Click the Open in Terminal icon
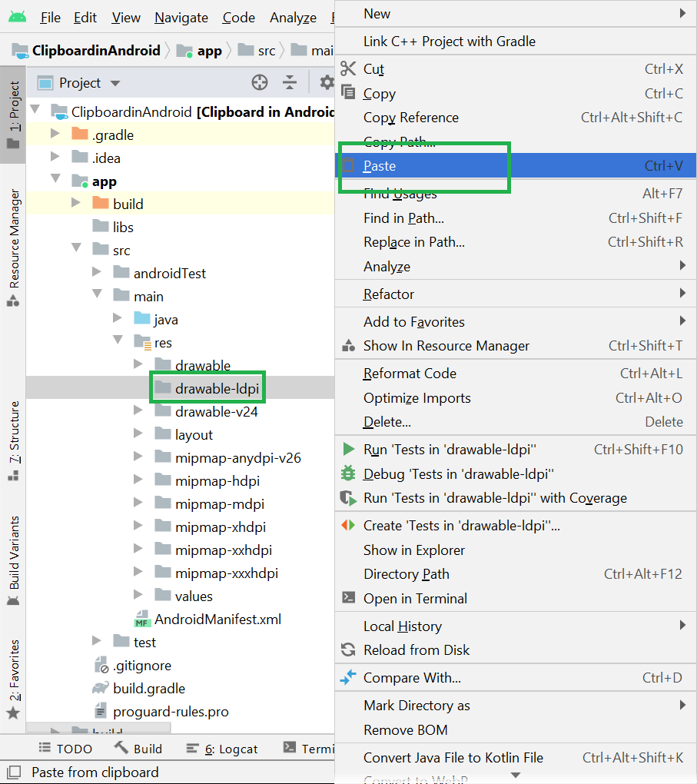Image resolution: width=697 pixels, height=784 pixels. coord(348,597)
